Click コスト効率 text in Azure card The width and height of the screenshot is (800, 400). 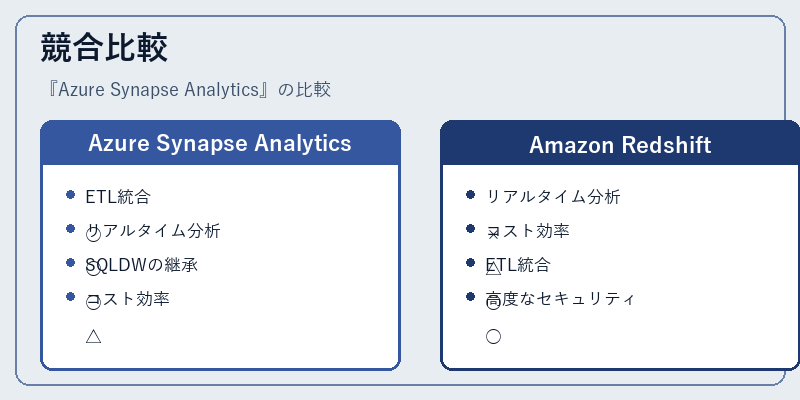tap(128, 298)
